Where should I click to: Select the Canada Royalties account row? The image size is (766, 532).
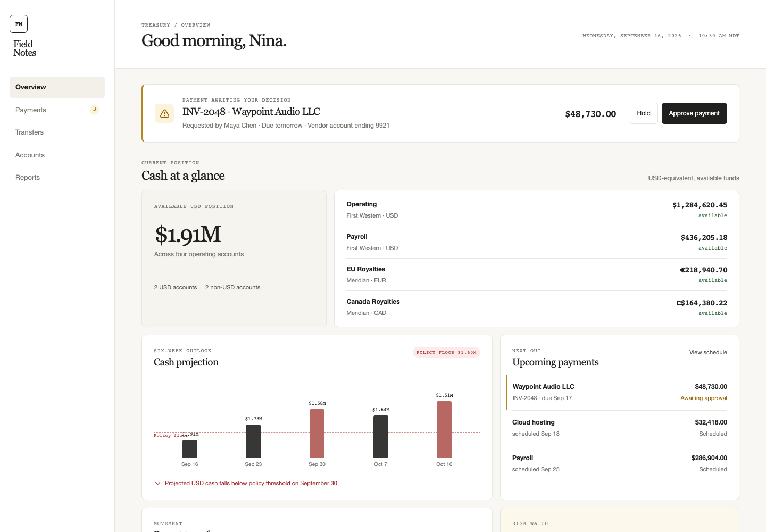(x=537, y=307)
